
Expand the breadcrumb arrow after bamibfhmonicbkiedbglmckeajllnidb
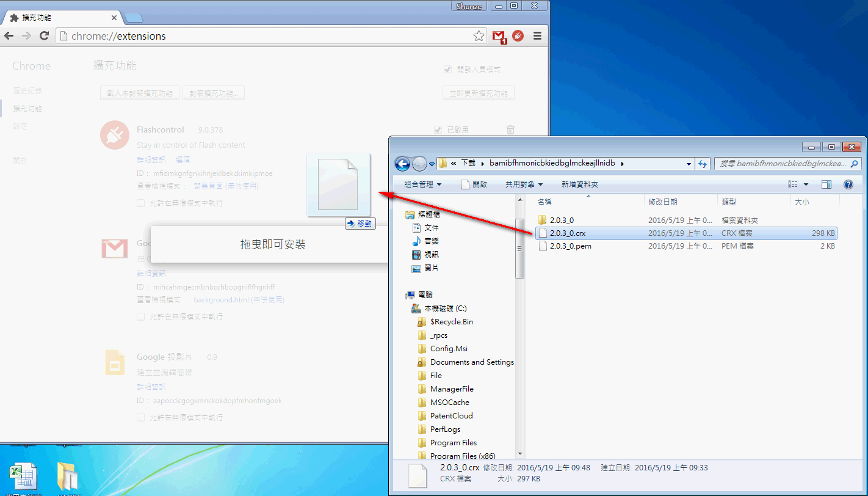coord(622,164)
